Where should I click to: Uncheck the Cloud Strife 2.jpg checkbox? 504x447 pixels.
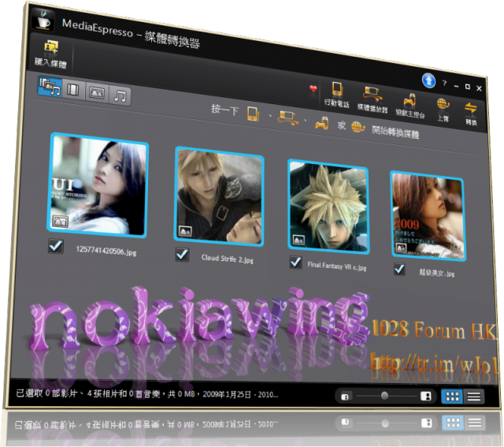tap(182, 255)
